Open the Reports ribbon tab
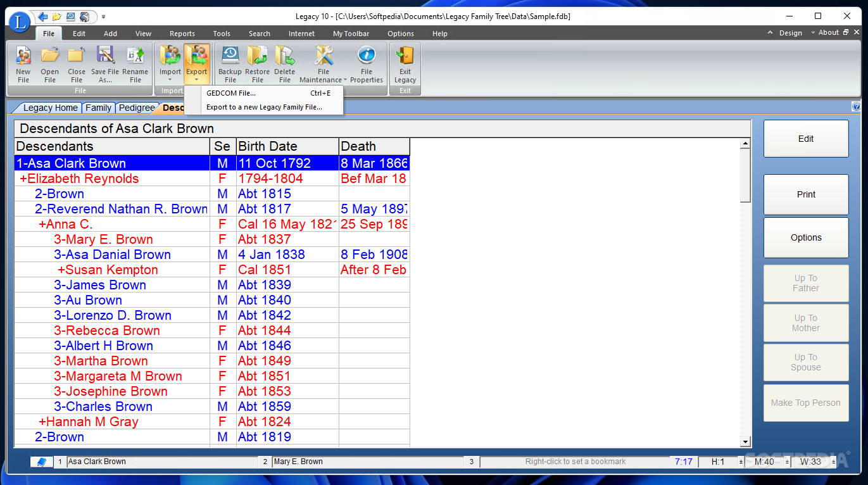The width and height of the screenshot is (868, 485). (182, 34)
